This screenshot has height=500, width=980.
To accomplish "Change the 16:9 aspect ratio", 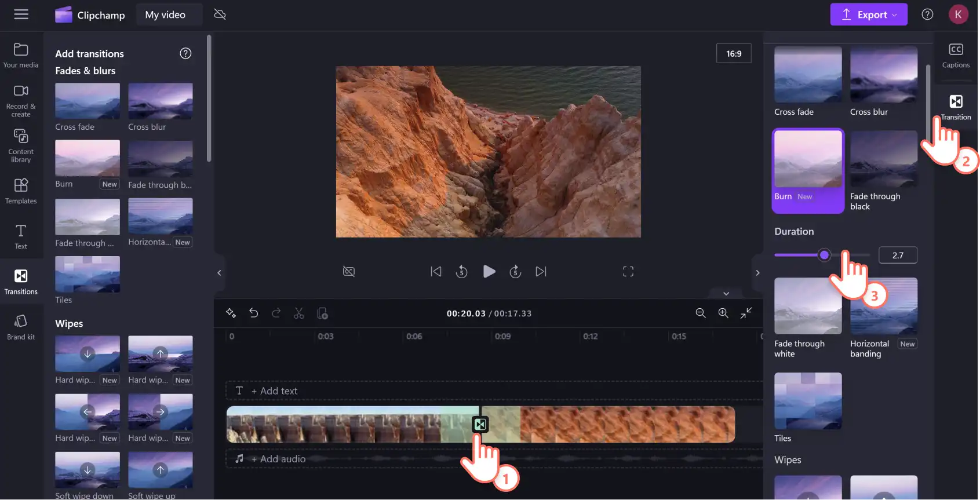I will pos(734,53).
